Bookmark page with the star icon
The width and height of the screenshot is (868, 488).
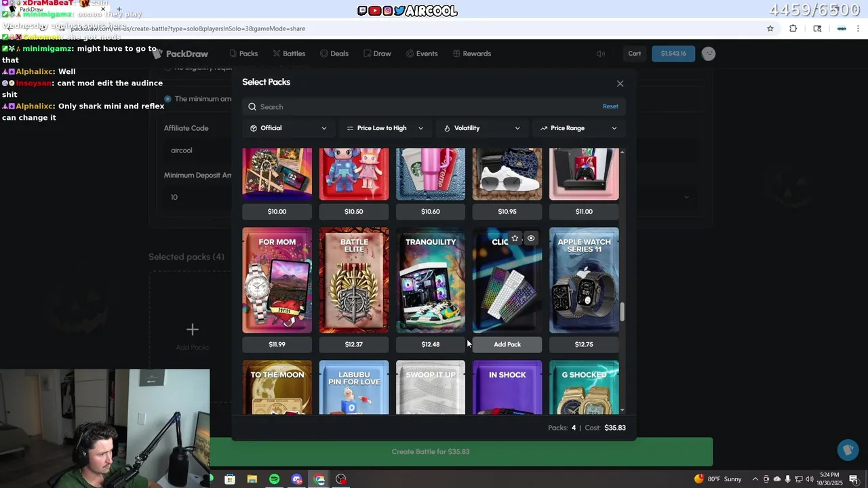point(770,28)
